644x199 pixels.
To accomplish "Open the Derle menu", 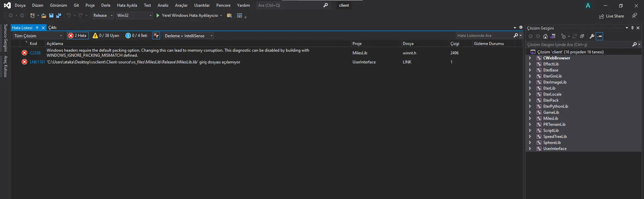I will 106,5.
